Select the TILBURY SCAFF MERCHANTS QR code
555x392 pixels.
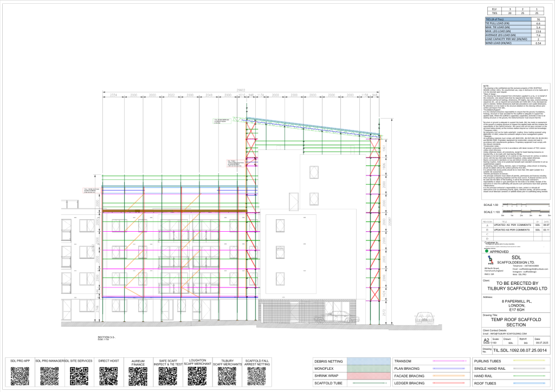coord(227,376)
